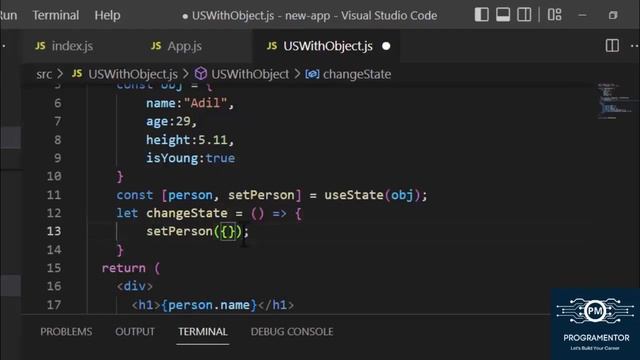Toggle secondary side bar layout icon
640x360 pixels.
(x=524, y=15)
